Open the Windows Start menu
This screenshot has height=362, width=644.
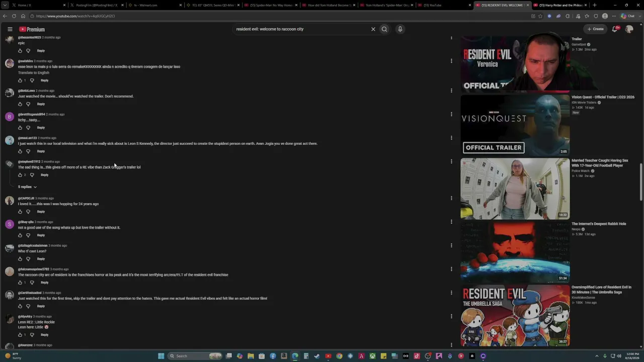pyautogui.click(x=161, y=356)
